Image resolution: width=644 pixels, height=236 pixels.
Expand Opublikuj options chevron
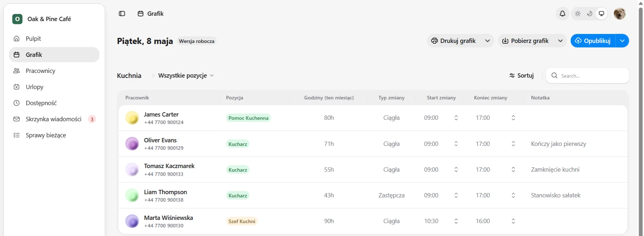coord(622,41)
